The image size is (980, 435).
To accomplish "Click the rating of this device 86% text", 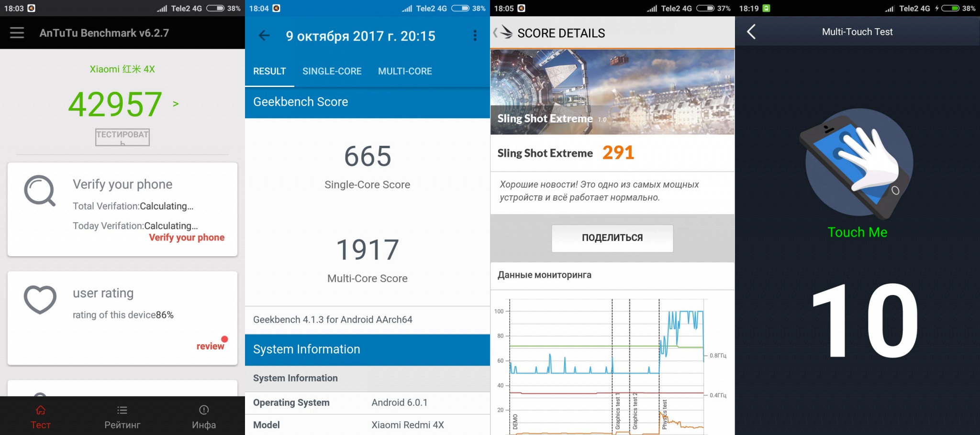I will [123, 315].
